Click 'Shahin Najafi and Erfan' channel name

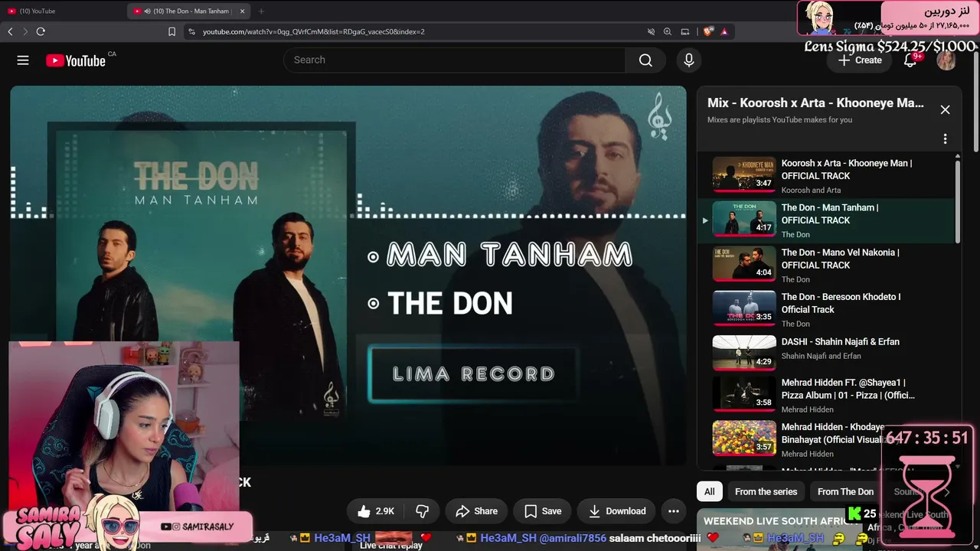(821, 356)
